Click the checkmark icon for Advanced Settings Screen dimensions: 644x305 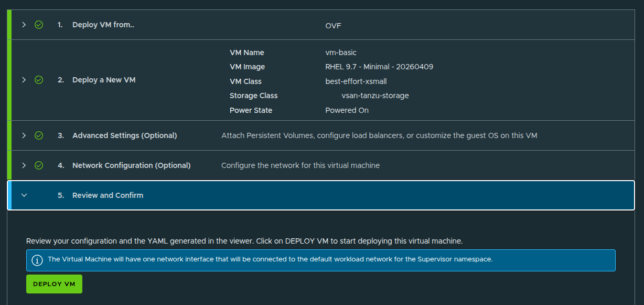[x=39, y=135]
